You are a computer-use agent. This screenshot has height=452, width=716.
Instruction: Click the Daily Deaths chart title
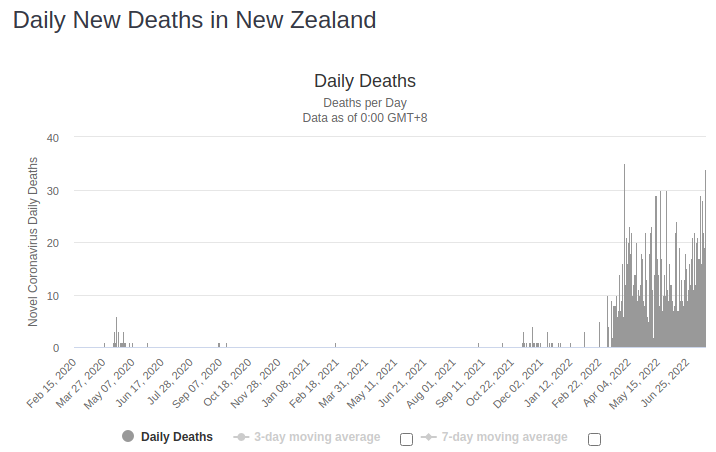(365, 81)
